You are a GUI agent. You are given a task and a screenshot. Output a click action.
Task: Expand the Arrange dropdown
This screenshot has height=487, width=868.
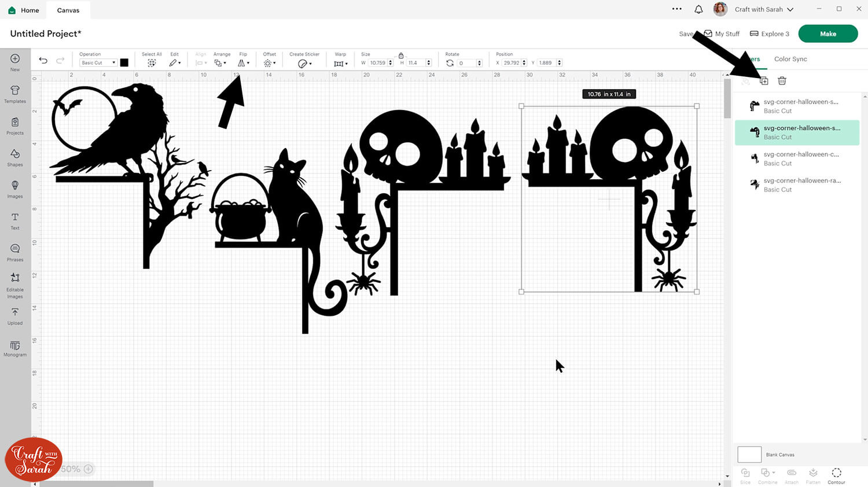220,62
